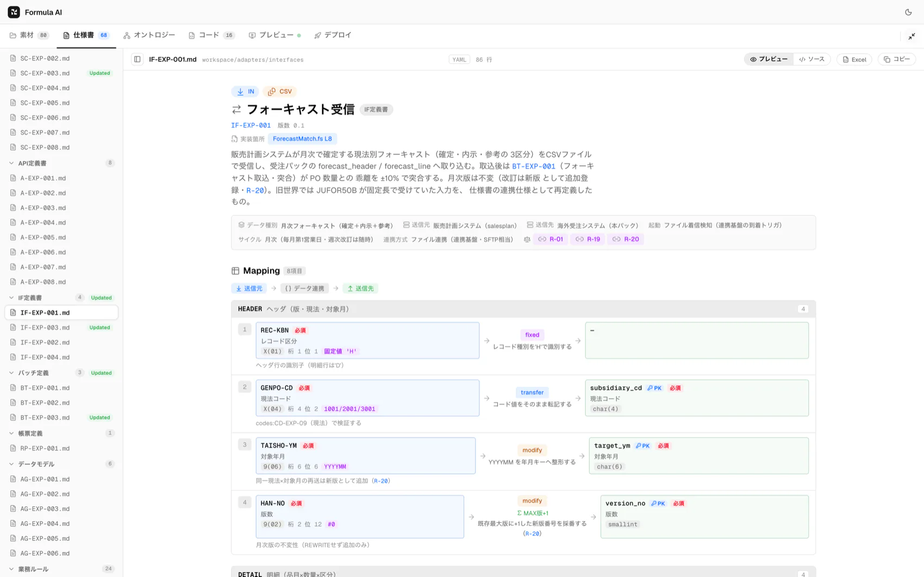The height and width of the screenshot is (577, 924).
Task: Click the key PK icon on target_ym
Action: click(642, 446)
